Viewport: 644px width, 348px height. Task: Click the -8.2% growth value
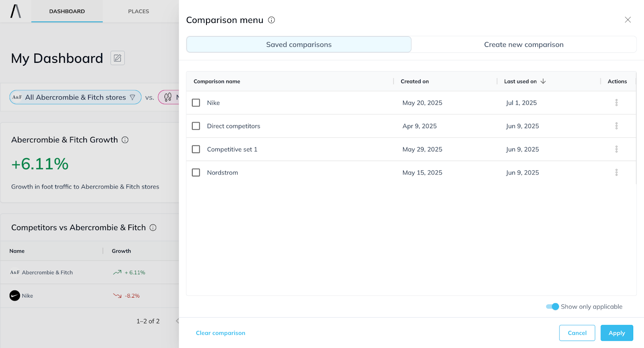tap(132, 296)
